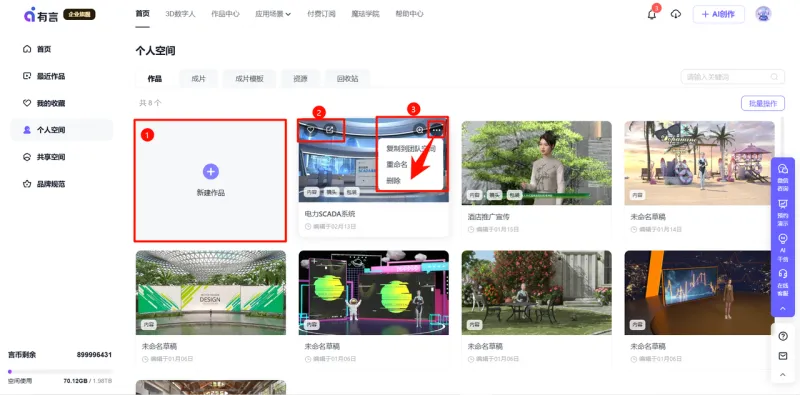Click the storage usage progress bar
The height and width of the screenshot is (395, 800).
[x=60, y=372]
